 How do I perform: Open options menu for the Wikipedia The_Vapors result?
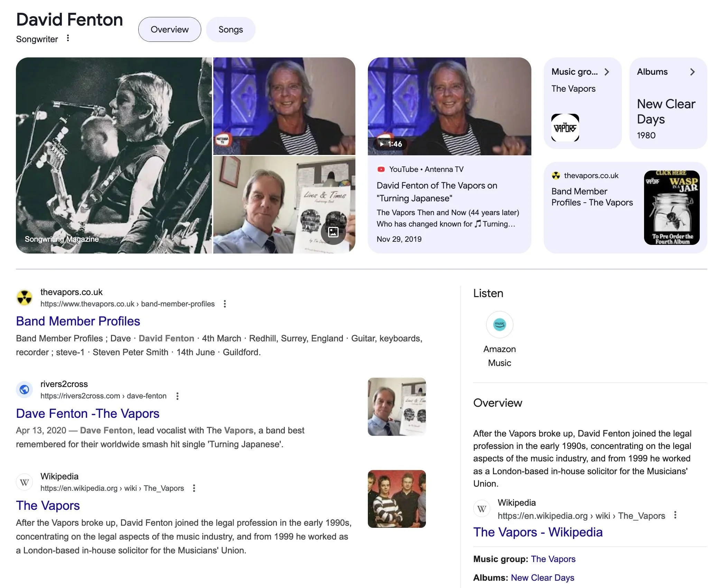pos(194,488)
